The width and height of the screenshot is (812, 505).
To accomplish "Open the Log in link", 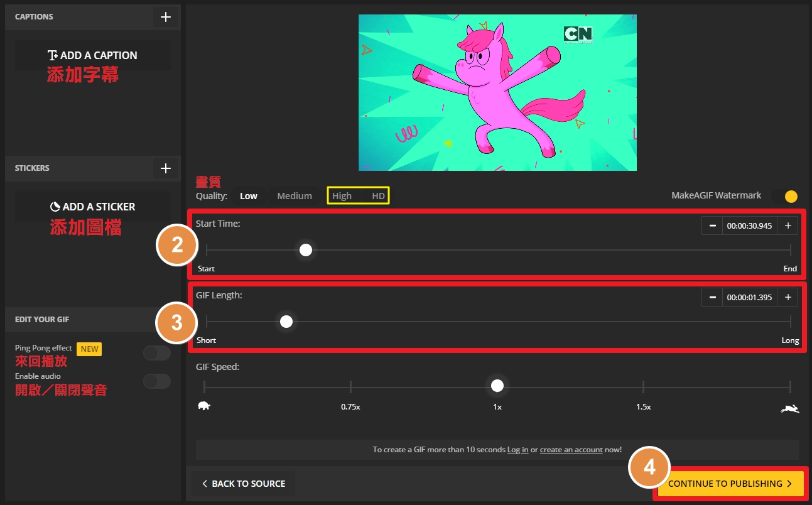I will 517,450.
